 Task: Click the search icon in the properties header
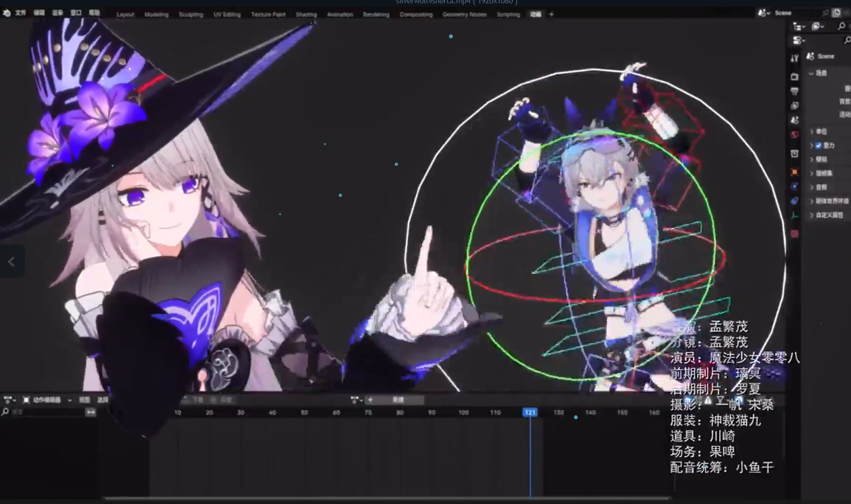847,40
